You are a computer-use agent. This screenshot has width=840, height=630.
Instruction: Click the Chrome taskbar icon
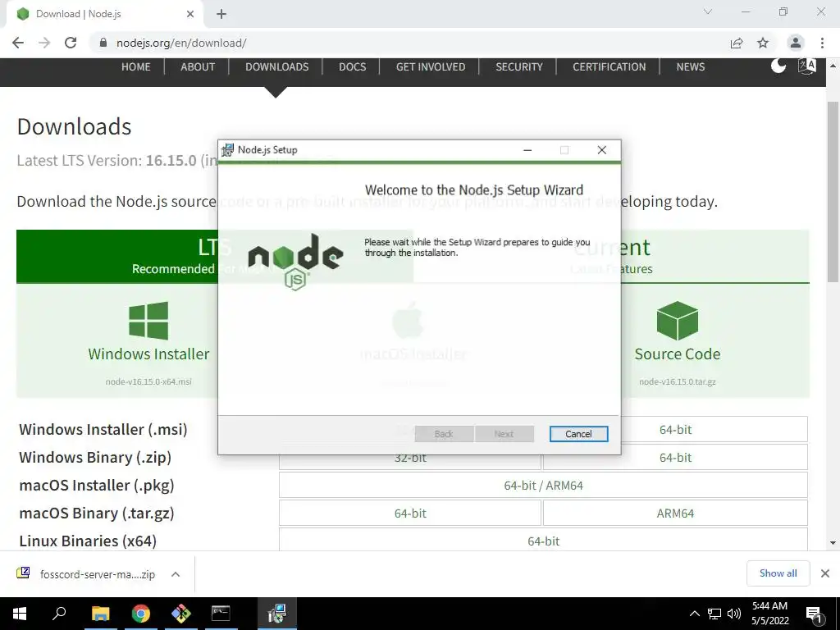[141, 614]
